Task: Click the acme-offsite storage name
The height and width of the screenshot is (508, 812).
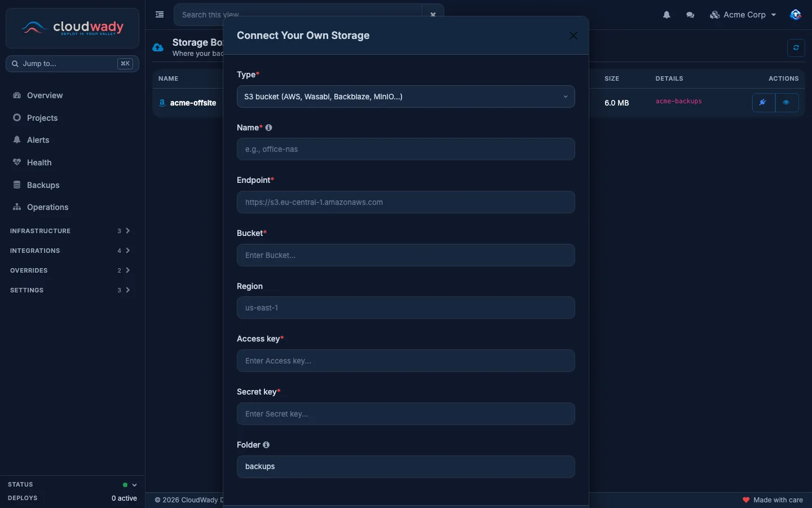Action: pyautogui.click(x=193, y=103)
